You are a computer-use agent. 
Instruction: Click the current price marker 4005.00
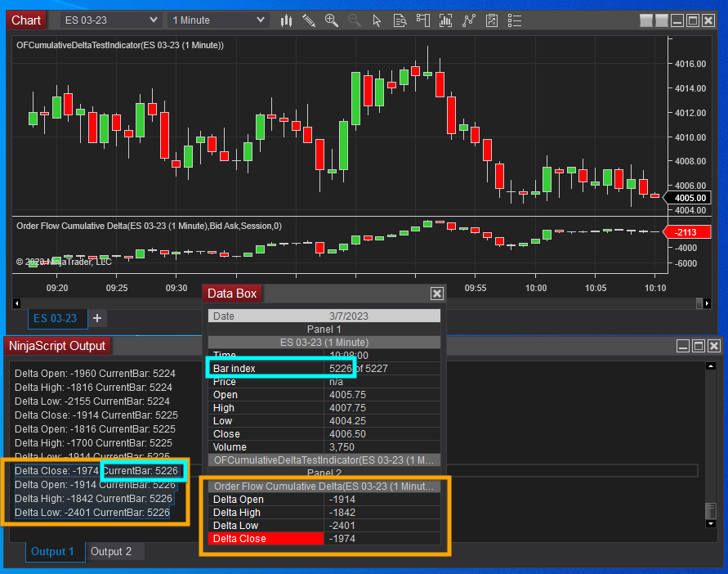click(x=688, y=198)
